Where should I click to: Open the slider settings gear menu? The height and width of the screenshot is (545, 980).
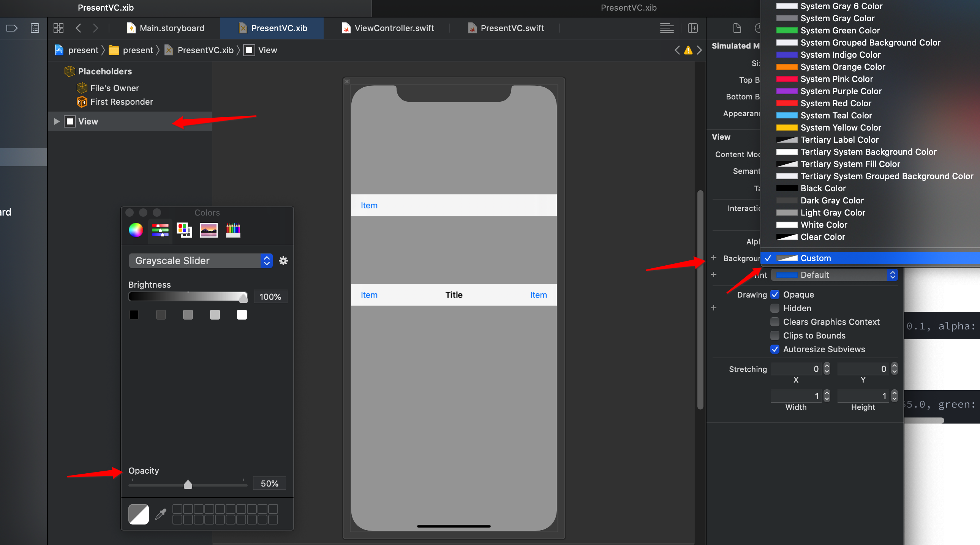(283, 261)
